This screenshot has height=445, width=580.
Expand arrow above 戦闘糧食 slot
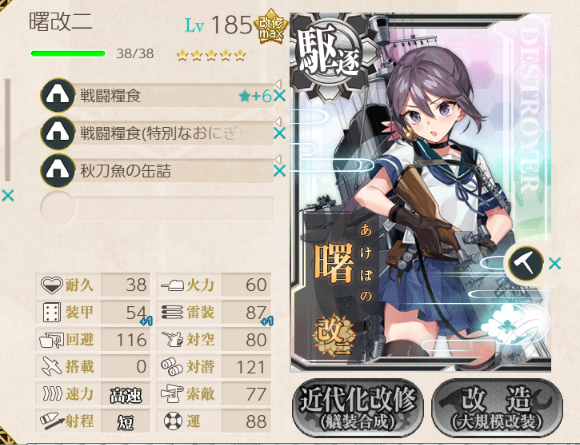[278, 84]
